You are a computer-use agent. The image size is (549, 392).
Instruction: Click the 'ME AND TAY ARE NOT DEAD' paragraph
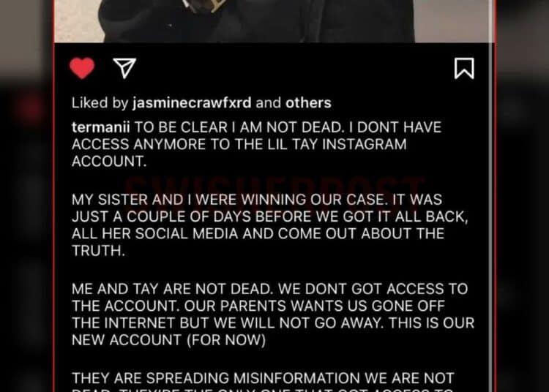(273, 314)
